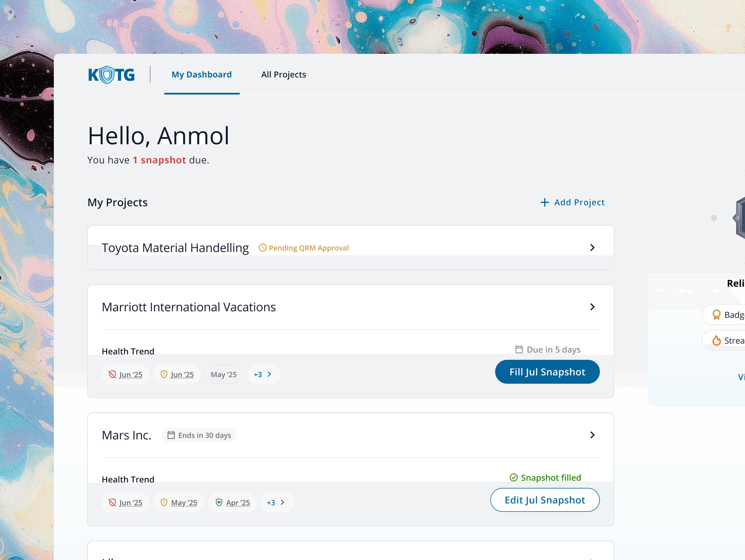Click the red crossed shield in Marriott's Jun '25 chip

coord(112,374)
